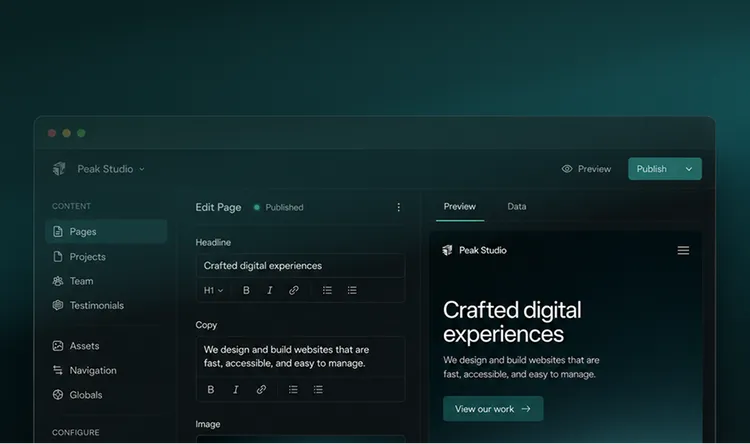750x444 pixels.
Task: Apply second list style in Headline toolbar
Action: click(x=352, y=290)
